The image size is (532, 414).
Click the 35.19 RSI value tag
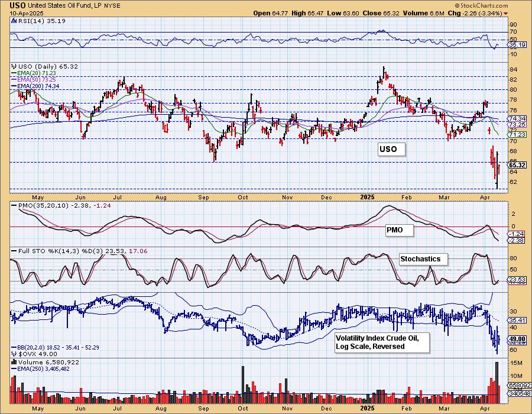pos(518,45)
